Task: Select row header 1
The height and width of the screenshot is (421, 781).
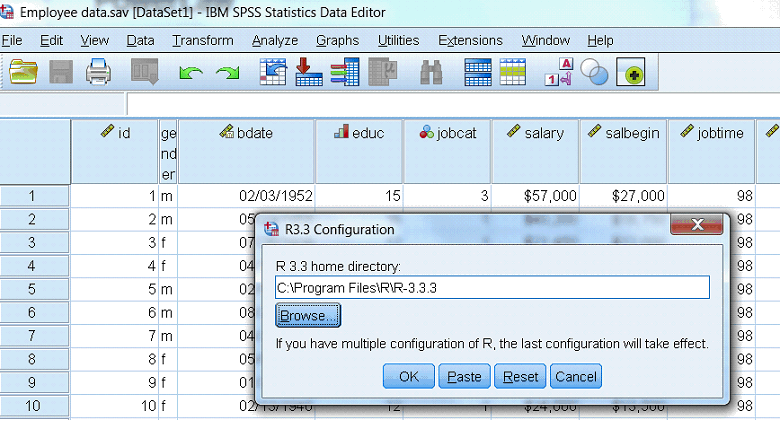Action: point(34,196)
